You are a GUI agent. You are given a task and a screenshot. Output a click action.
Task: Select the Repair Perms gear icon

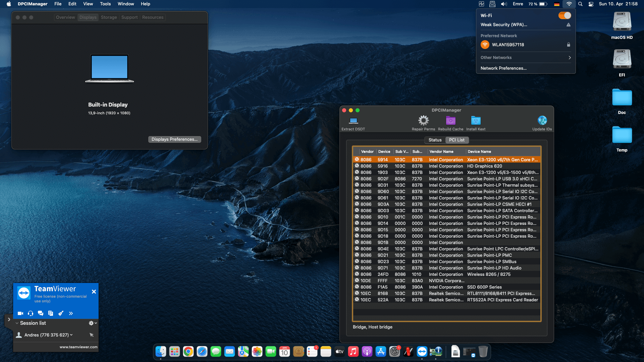point(423,120)
